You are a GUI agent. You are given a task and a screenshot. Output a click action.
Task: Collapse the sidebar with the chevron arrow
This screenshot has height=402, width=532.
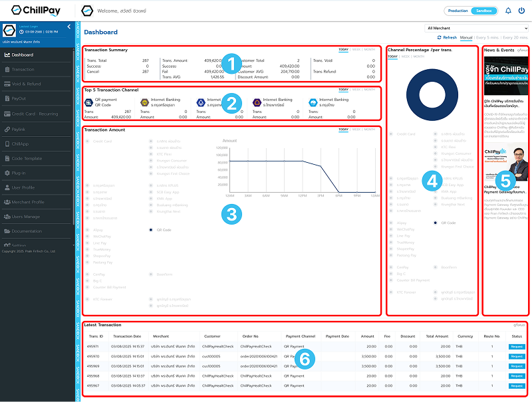(70, 27)
